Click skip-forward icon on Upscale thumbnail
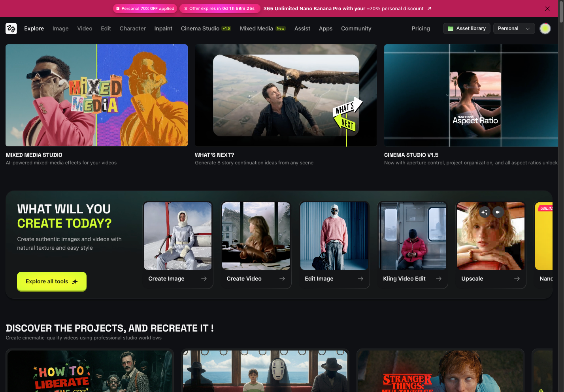 pyautogui.click(x=498, y=212)
